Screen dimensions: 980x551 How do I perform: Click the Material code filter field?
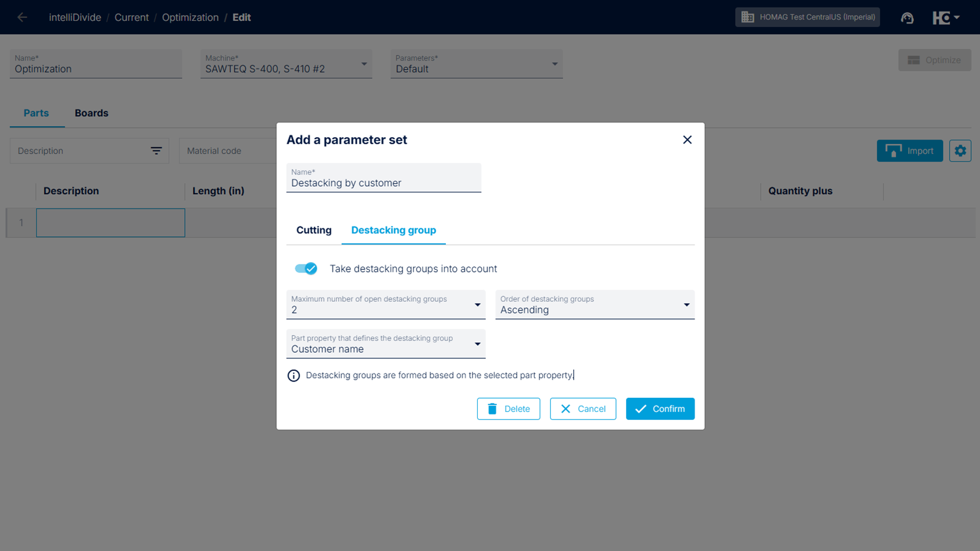[228, 151]
